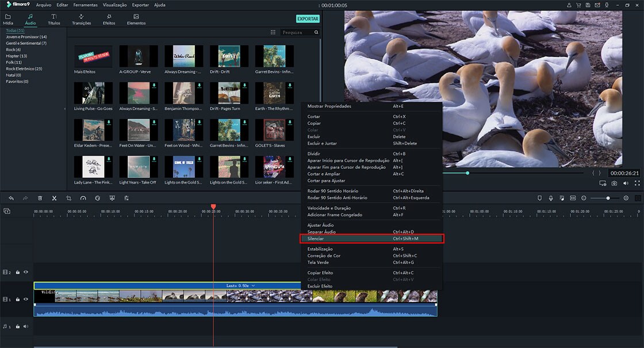Viewport: 644px width, 348px height.
Task: Open the Arquivo menu
Action: point(44,5)
